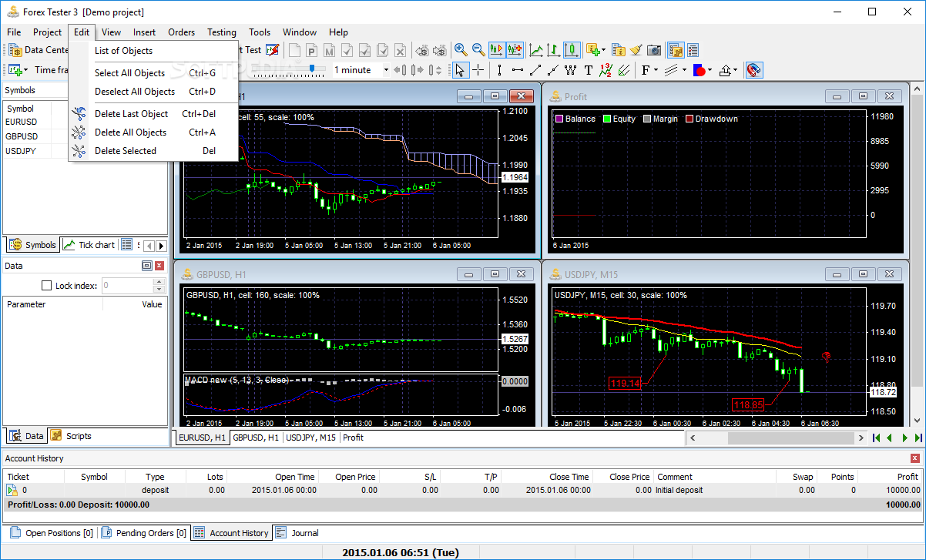Click the broom clean-up icon
926x560 pixels.
pyautogui.click(x=636, y=50)
